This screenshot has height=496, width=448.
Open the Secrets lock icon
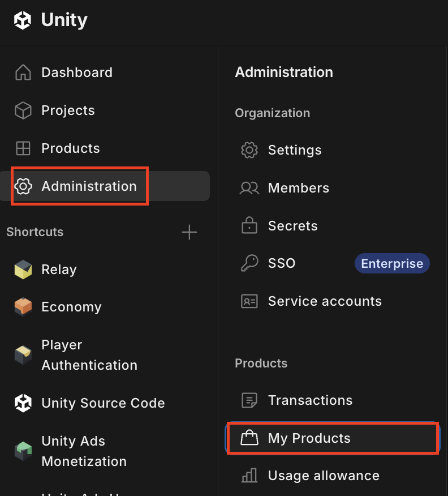(x=249, y=225)
